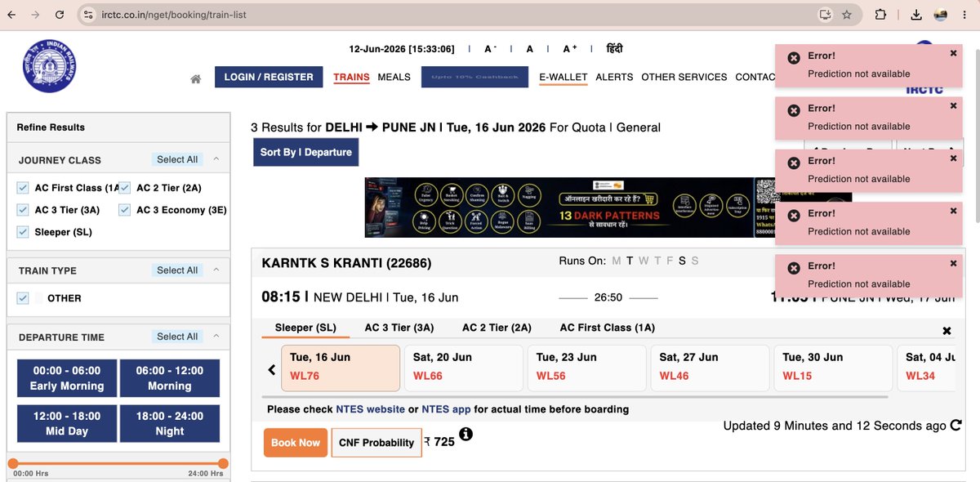Go back using browser back arrow

click(12, 15)
